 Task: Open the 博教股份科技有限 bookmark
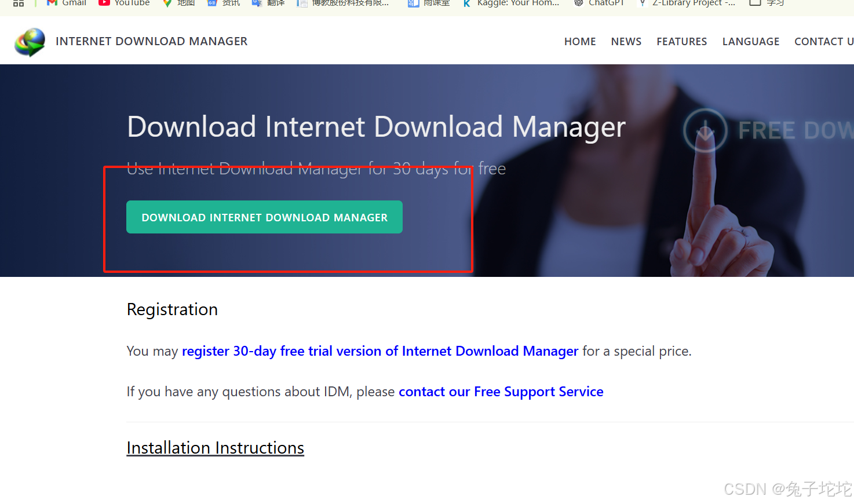pos(342,3)
